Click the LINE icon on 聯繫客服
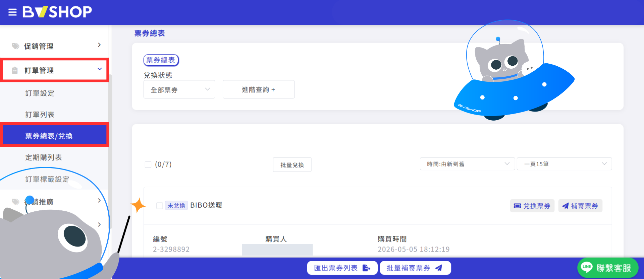The width and height of the screenshot is (644, 279). (587, 267)
